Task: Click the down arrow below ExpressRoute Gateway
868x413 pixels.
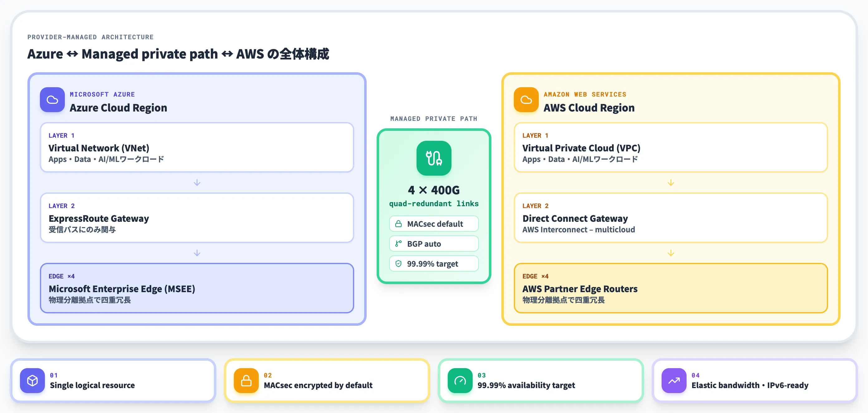Action: pos(197,253)
